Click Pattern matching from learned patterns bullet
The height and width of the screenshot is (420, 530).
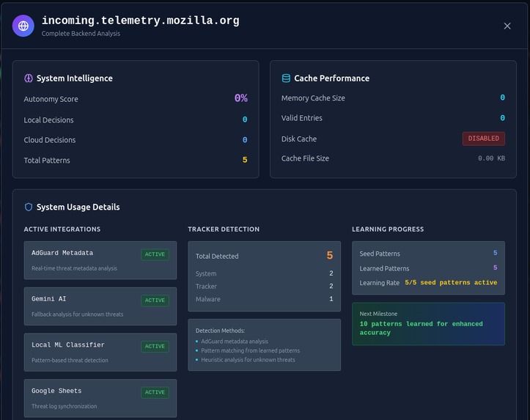(250, 350)
